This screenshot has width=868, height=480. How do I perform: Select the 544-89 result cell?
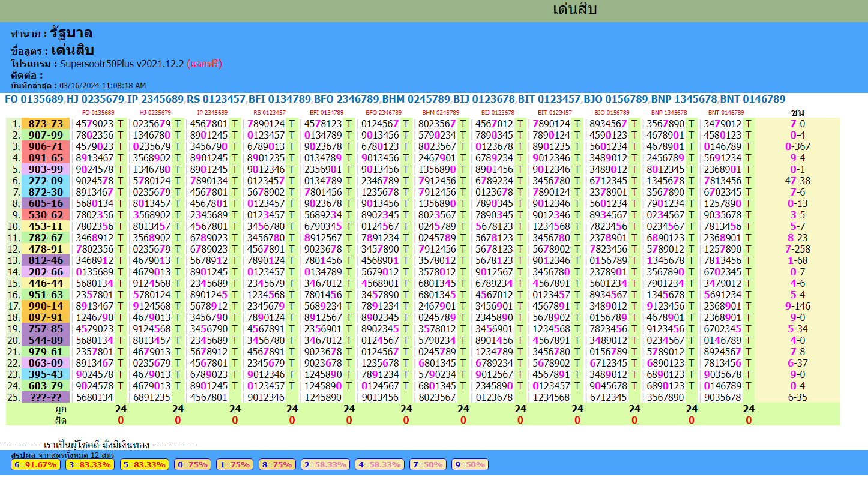[x=46, y=340]
